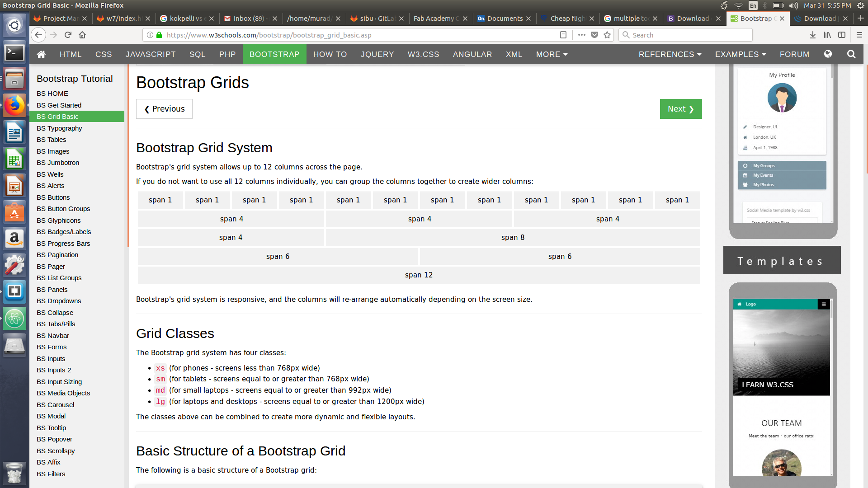Click the forward navigation arrow

tap(53, 35)
